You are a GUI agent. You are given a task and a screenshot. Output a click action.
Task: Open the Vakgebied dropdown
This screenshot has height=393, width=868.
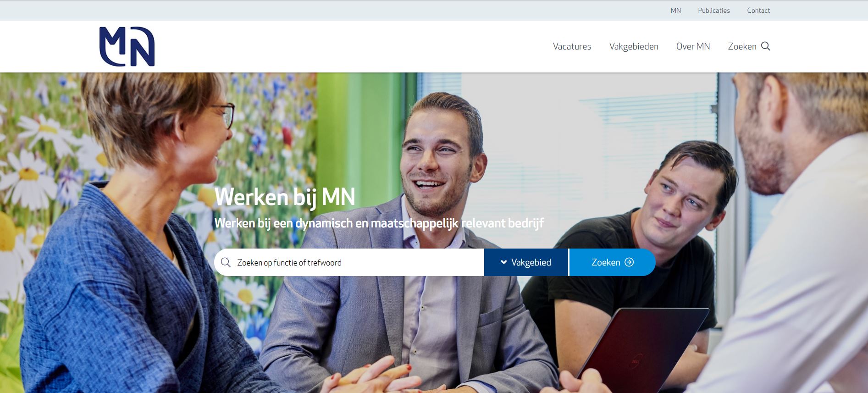tap(526, 262)
